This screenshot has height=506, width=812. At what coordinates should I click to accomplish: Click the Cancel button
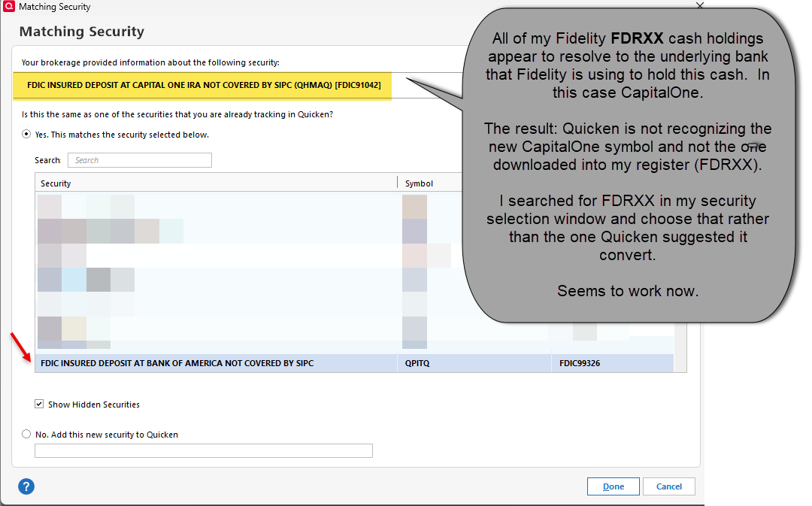pyautogui.click(x=668, y=486)
